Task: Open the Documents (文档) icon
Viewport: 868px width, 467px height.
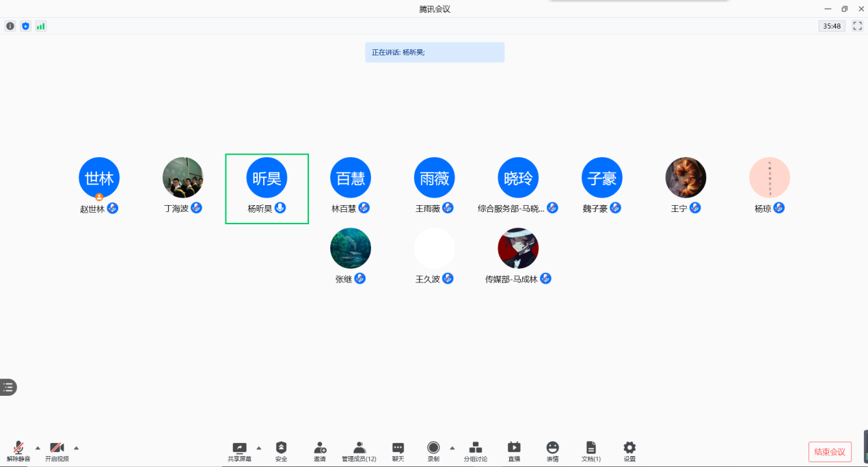Action: pos(591,448)
